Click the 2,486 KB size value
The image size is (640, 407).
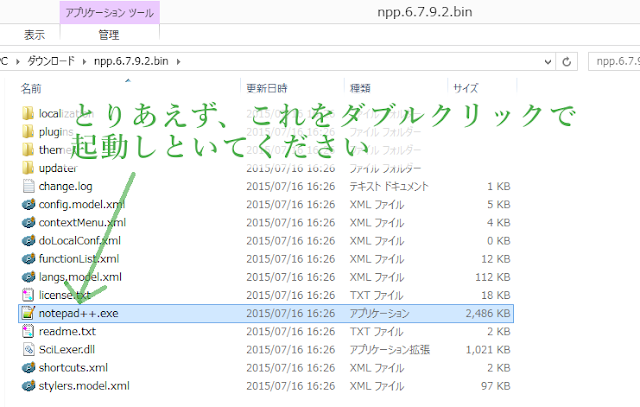pos(488,313)
